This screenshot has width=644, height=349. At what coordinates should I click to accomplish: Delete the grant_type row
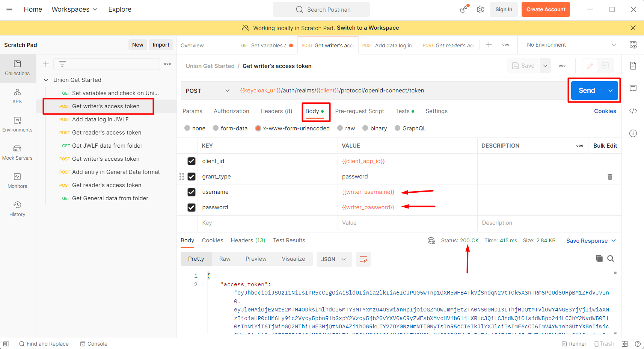point(610,177)
